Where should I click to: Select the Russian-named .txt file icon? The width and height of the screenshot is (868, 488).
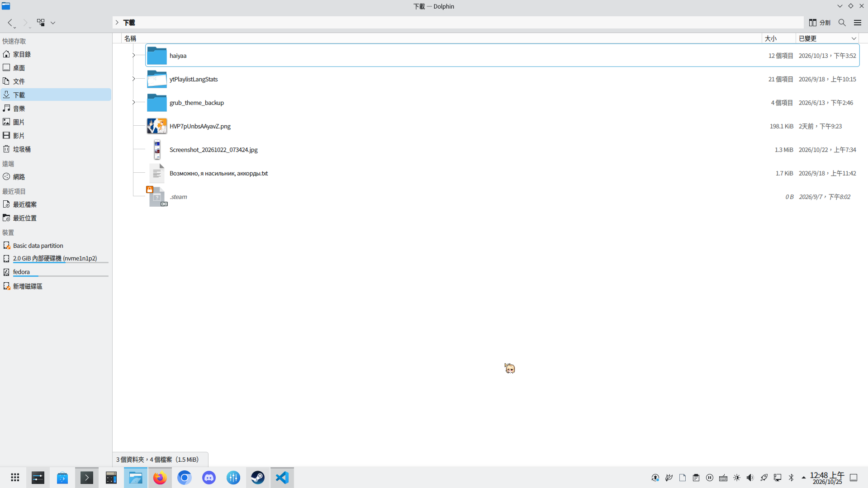click(157, 173)
